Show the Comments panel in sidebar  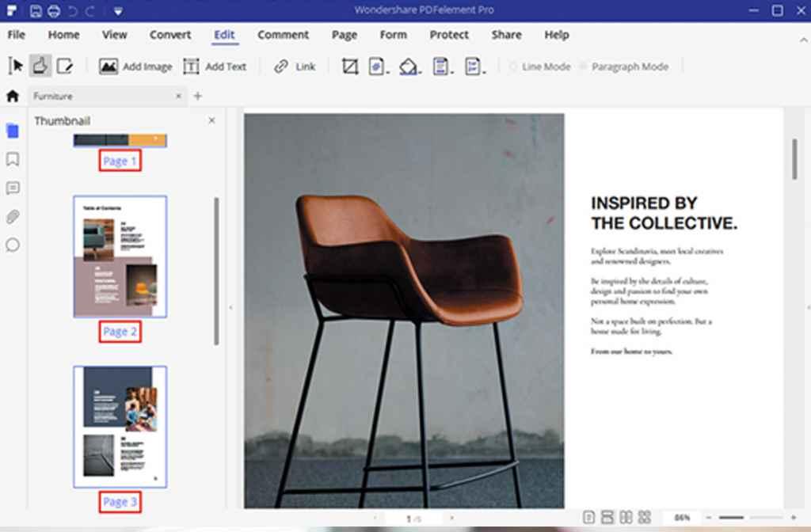pos(13,188)
